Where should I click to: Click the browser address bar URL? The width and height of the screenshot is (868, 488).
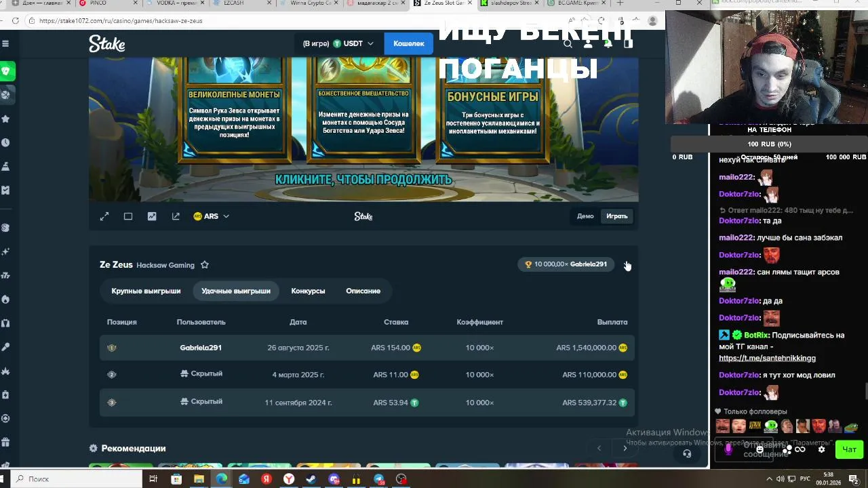pyautogui.click(x=121, y=20)
